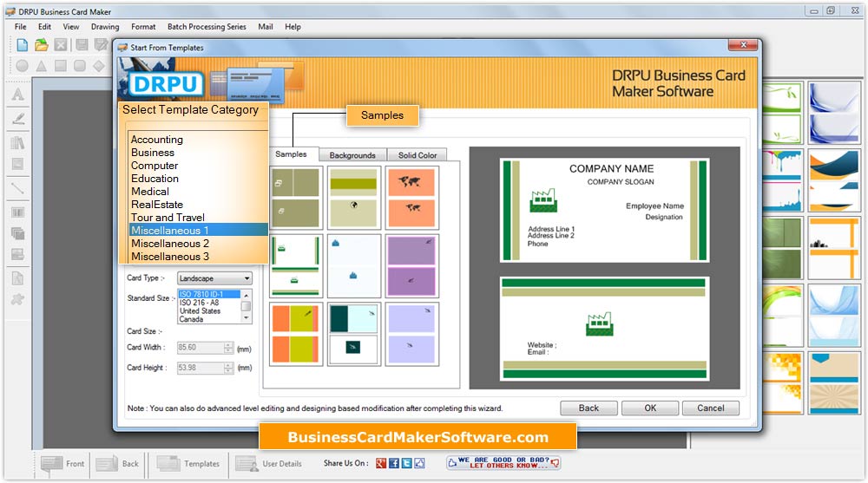Choose the olive green sample template
The height and width of the screenshot is (483, 868).
coord(296,198)
